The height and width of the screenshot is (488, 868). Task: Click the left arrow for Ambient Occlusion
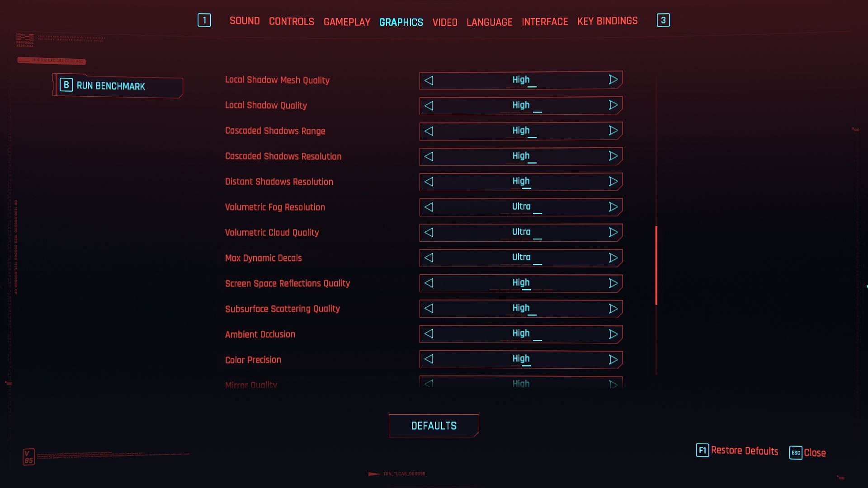click(429, 333)
